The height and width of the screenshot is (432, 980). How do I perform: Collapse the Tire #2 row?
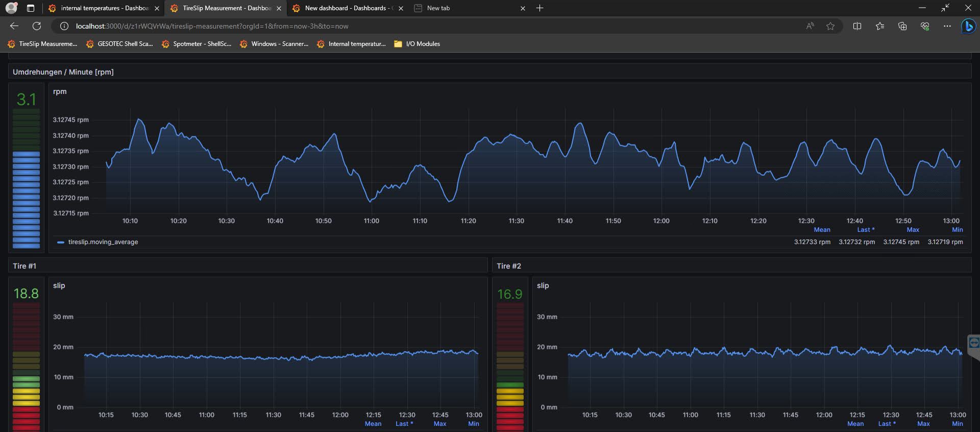[508, 266]
